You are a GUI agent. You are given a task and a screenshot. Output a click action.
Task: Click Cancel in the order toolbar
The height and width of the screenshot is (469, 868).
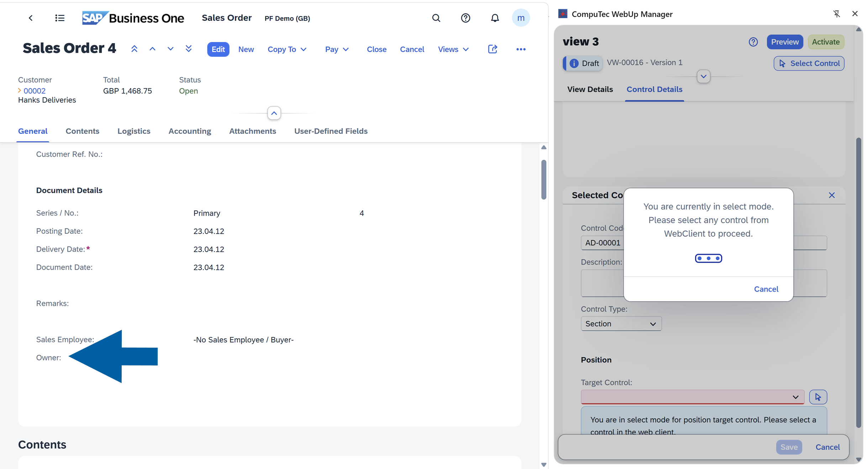pyautogui.click(x=412, y=49)
